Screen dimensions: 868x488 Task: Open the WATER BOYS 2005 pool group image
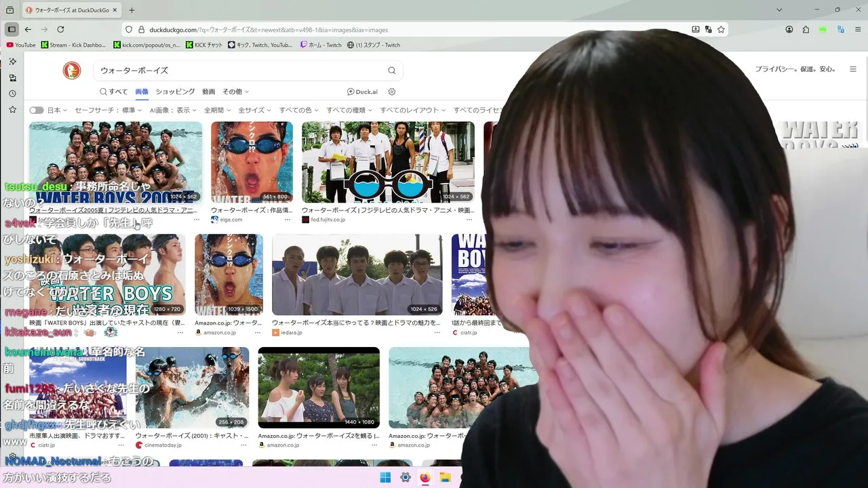[x=115, y=162]
